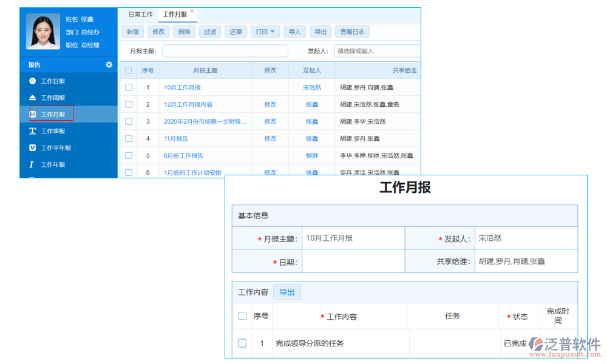Check the row checkbox for 10月工作月报

pyautogui.click(x=129, y=87)
